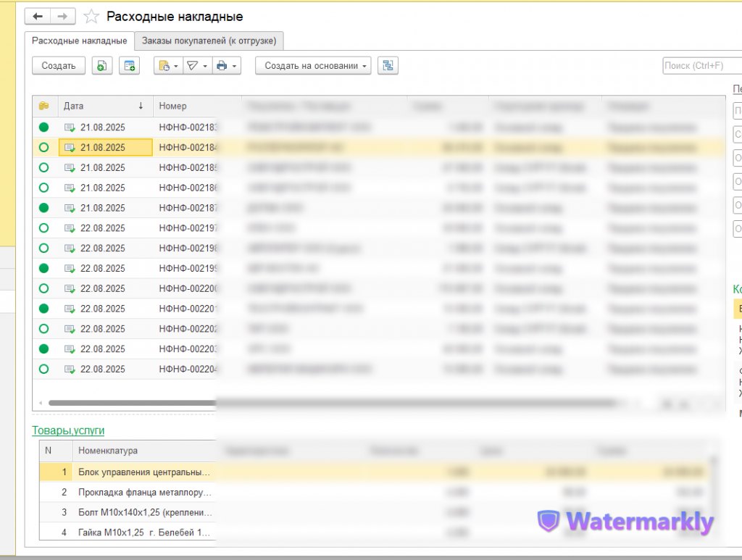The height and width of the screenshot is (560, 742).
Task: Click posted-document icon in НФНФ-002198 row
Action: click(x=70, y=248)
